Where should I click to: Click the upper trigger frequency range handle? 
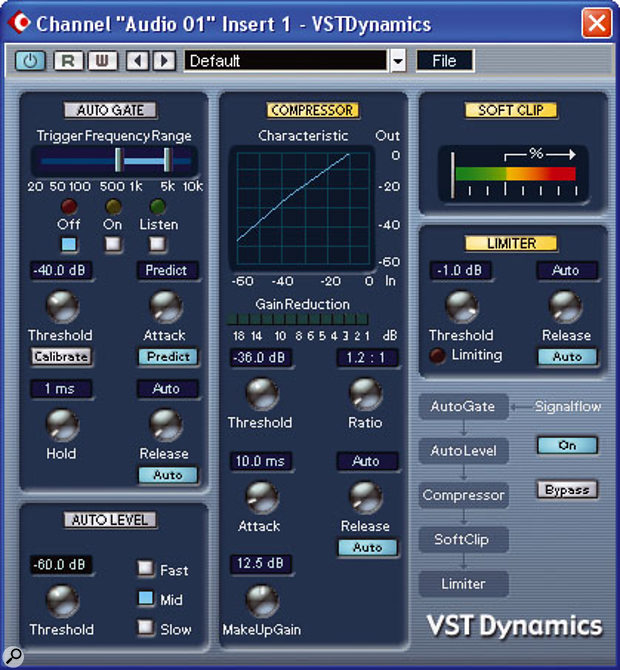click(167, 160)
